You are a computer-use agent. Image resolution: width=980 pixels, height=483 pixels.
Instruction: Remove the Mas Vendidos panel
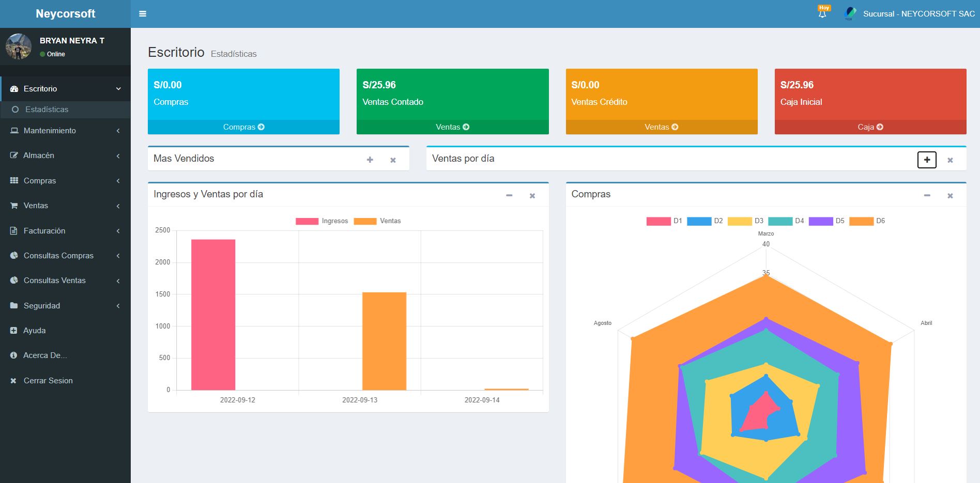pos(393,160)
